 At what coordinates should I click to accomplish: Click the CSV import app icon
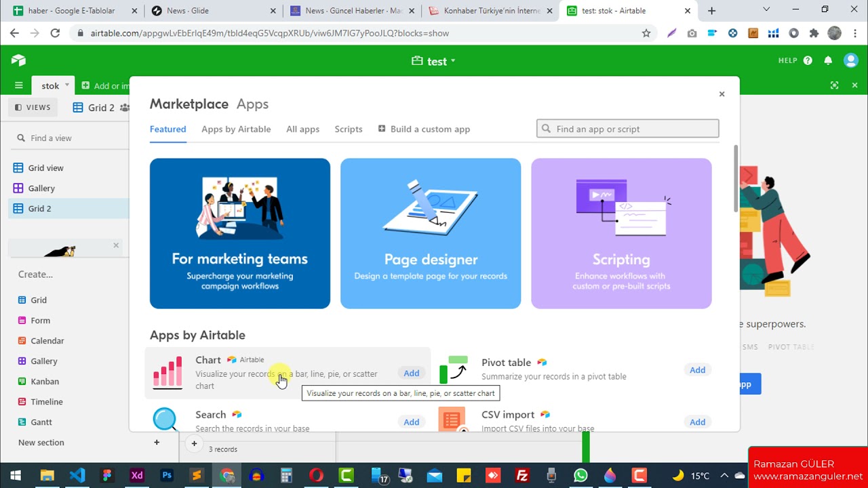tap(452, 420)
